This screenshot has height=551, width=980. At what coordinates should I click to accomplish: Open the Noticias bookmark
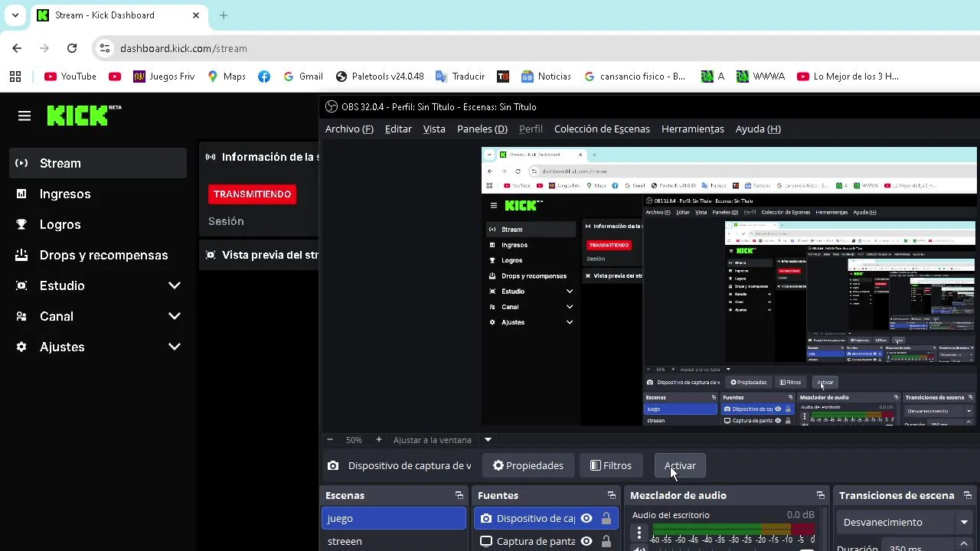(x=546, y=77)
